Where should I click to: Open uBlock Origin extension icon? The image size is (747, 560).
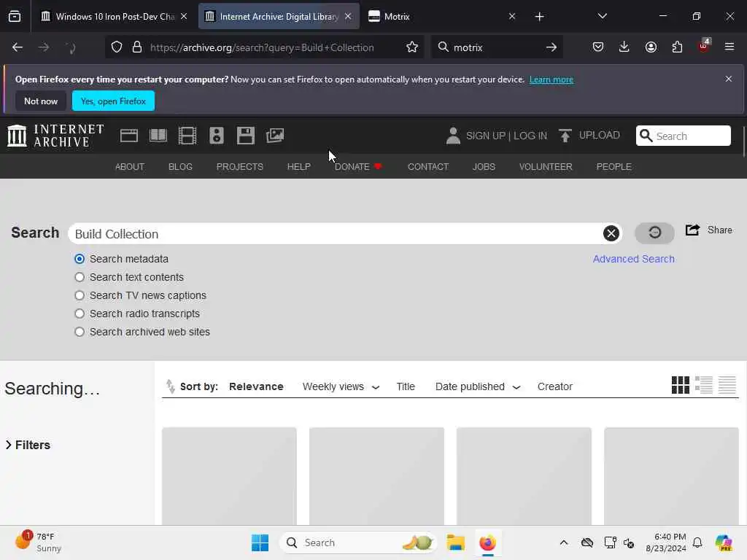[704, 46]
